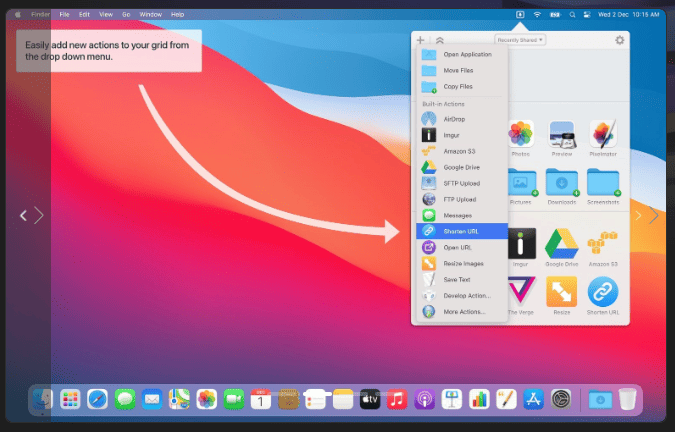Select Resize Images in the actions menu
Image resolution: width=675 pixels, height=432 pixels.
[x=462, y=263]
